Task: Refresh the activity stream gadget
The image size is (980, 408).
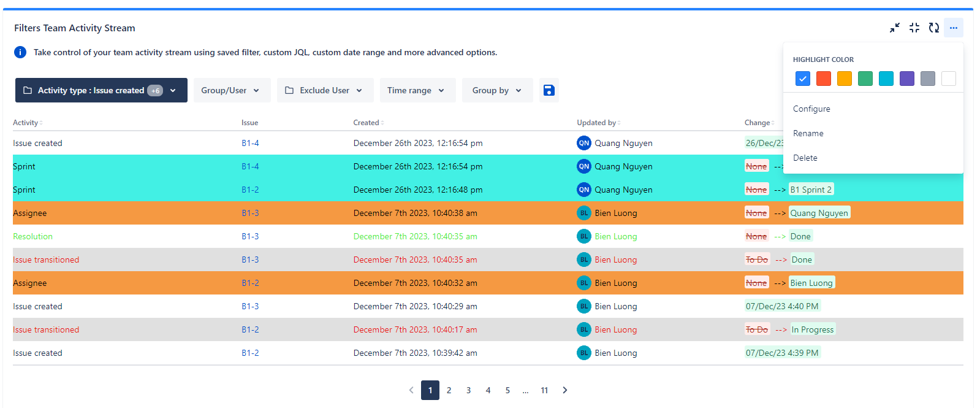Action: click(934, 28)
